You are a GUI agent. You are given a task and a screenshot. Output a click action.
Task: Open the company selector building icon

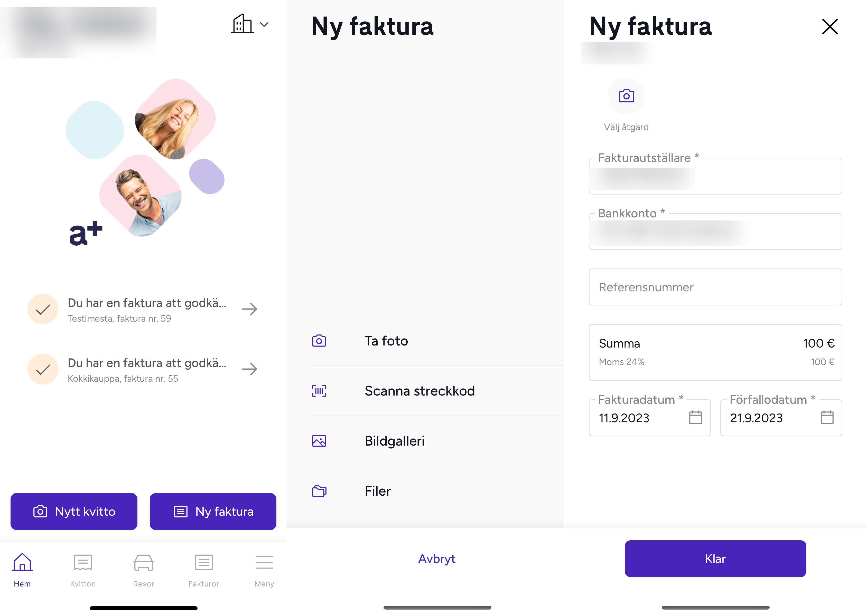pyautogui.click(x=243, y=24)
